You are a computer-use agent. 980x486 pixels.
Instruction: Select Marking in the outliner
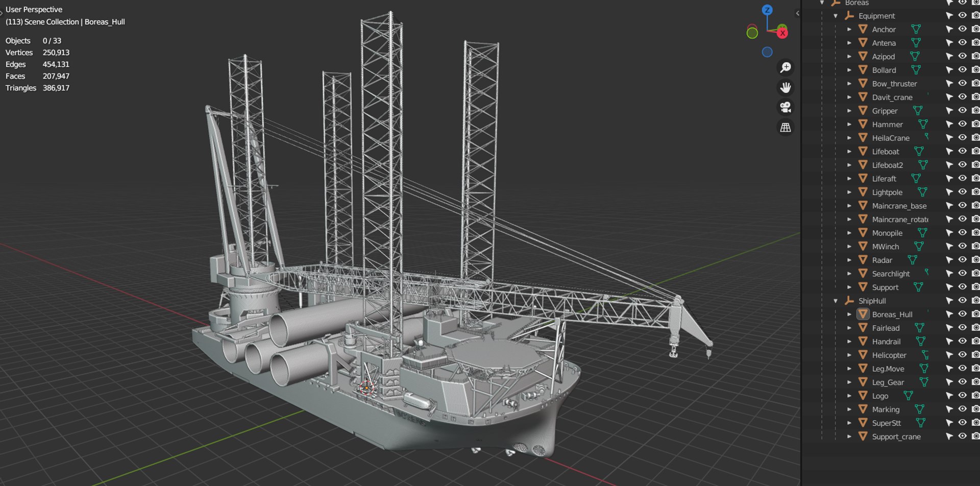[886, 409]
